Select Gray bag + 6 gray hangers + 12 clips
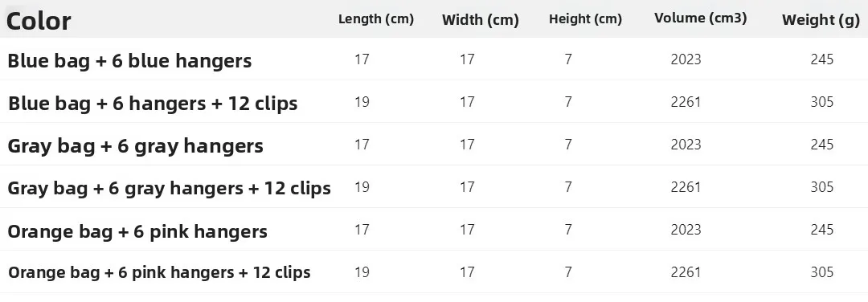Screen dimensions: 868x302 click(x=169, y=189)
